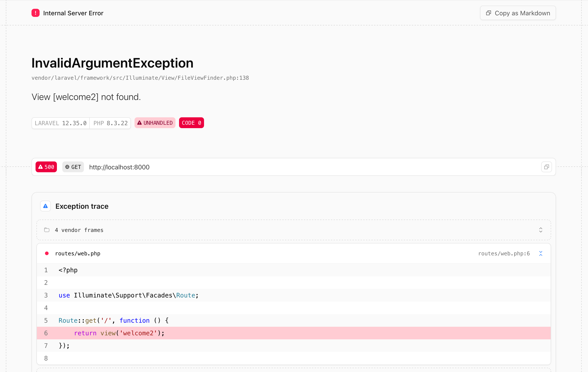The image size is (588, 372).
Task: Click the red dot beside routes/web.php
Action: [47, 254]
